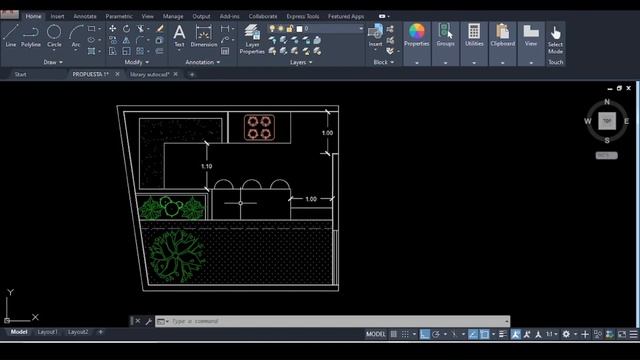Image resolution: width=640 pixels, height=360 pixels.
Task: Expand the Draw panel
Action: [x=53, y=62]
